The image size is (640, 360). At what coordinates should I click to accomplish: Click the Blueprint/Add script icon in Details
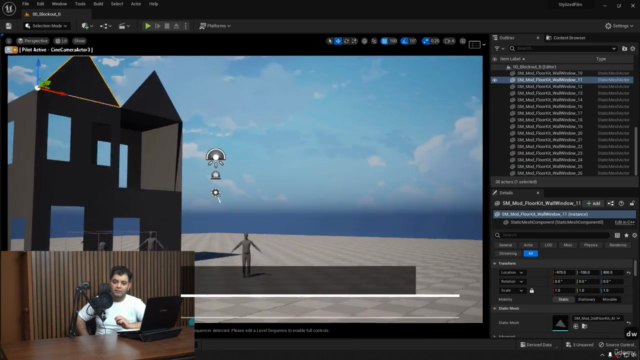click(x=611, y=203)
